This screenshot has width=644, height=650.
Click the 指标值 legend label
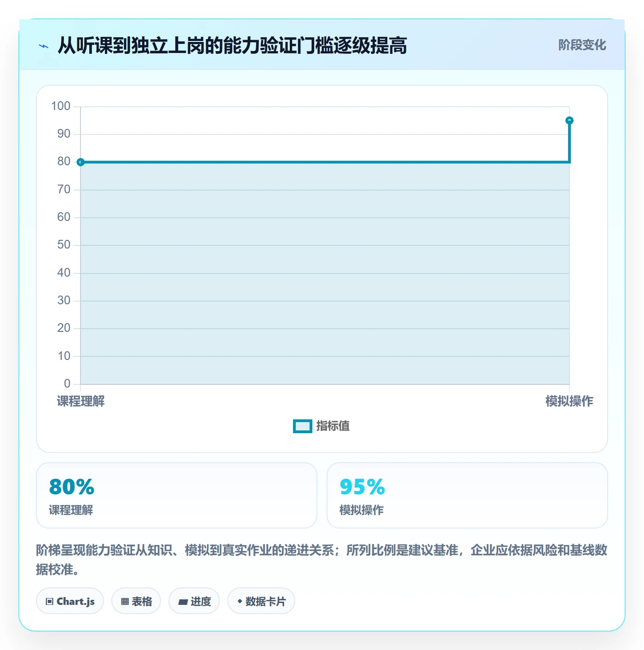click(333, 426)
